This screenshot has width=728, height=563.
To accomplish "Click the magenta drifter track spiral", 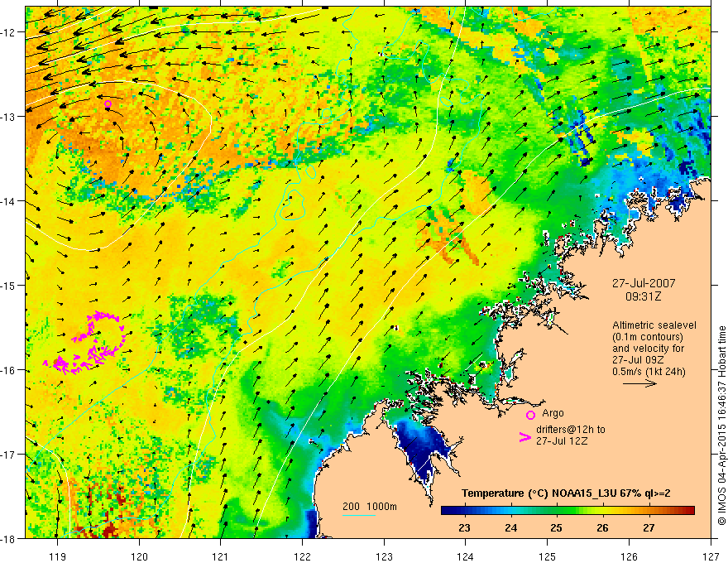I will coord(84,343).
